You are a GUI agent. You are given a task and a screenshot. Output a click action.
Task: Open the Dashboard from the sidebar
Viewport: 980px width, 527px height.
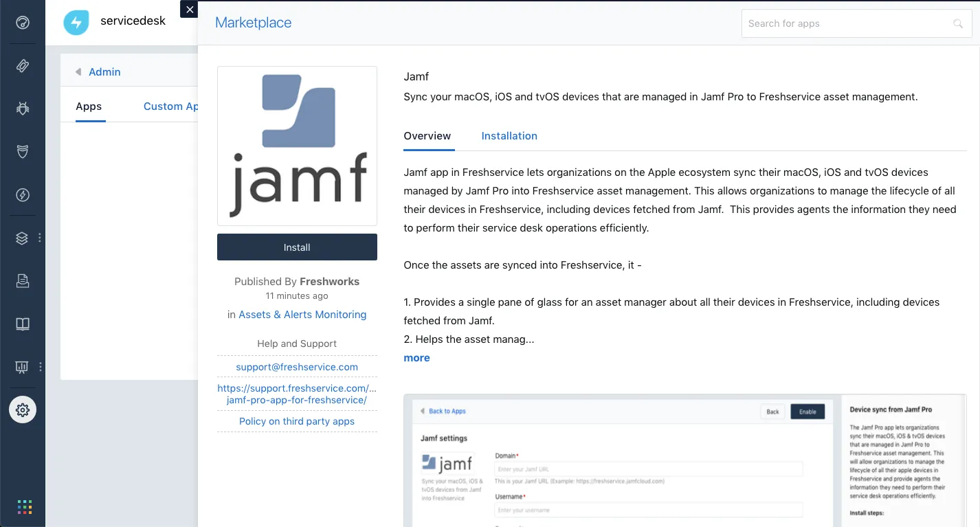click(23, 23)
